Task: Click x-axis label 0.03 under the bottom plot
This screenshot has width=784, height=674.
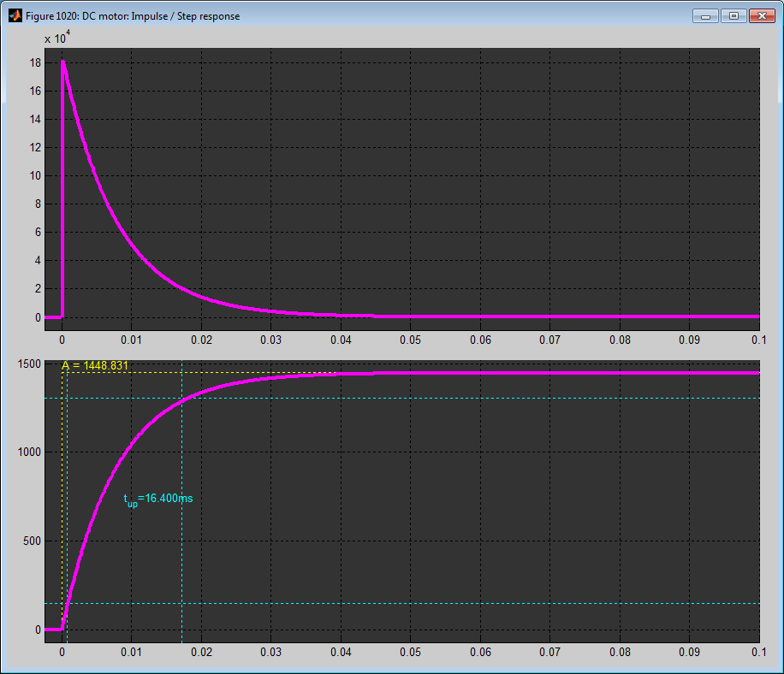Action: (271, 653)
